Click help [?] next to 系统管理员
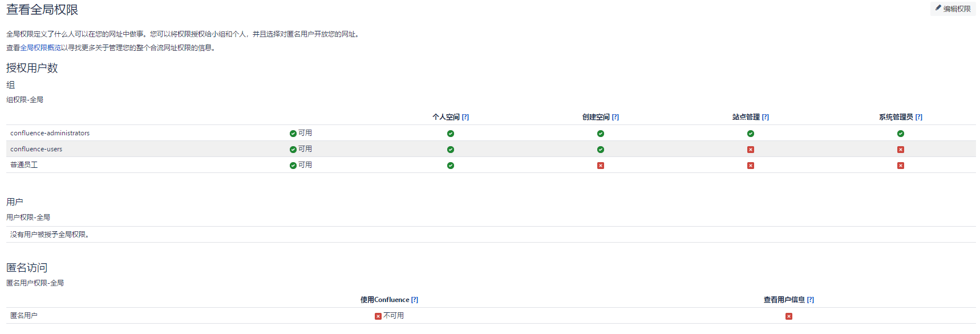This screenshot has height=334, width=980. pos(919,117)
